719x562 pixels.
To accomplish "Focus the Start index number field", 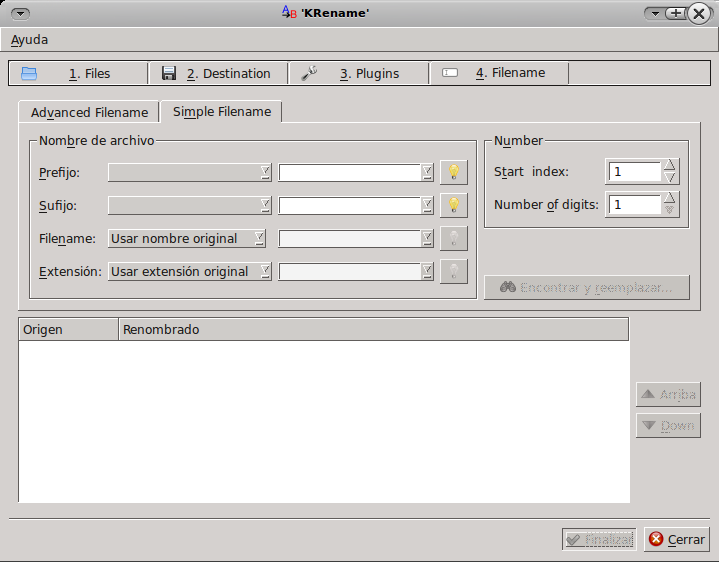I will point(634,172).
